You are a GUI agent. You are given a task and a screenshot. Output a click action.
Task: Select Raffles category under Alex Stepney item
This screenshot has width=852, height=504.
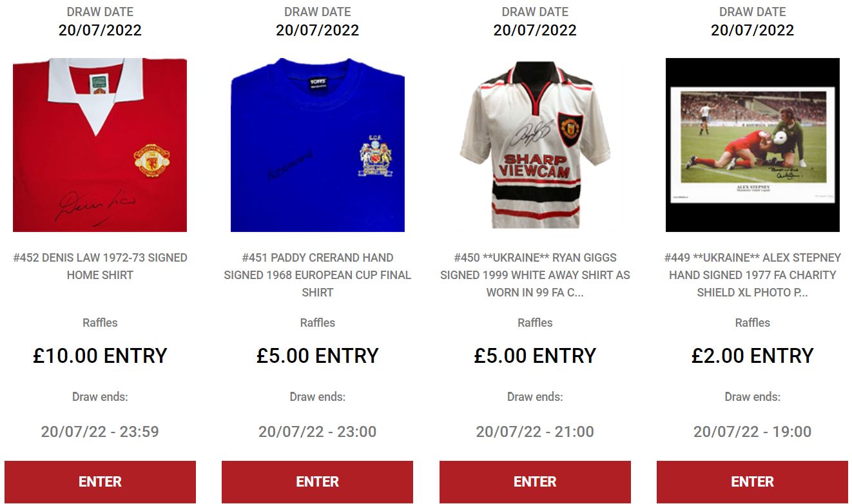click(753, 323)
